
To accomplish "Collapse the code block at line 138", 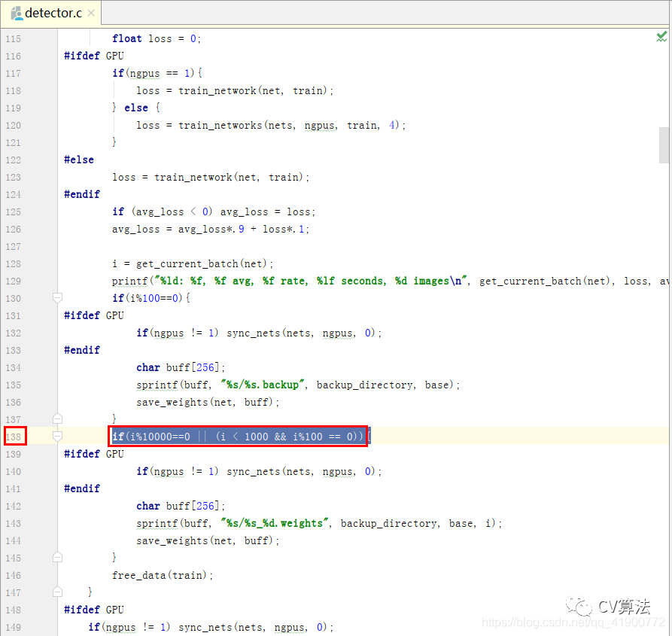I will click(57, 437).
